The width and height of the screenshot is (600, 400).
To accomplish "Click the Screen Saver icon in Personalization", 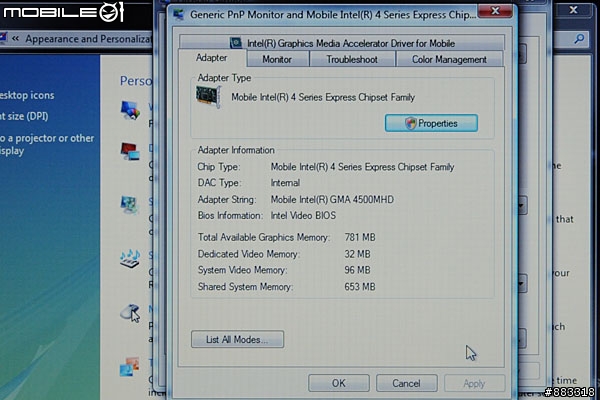I will 129,205.
